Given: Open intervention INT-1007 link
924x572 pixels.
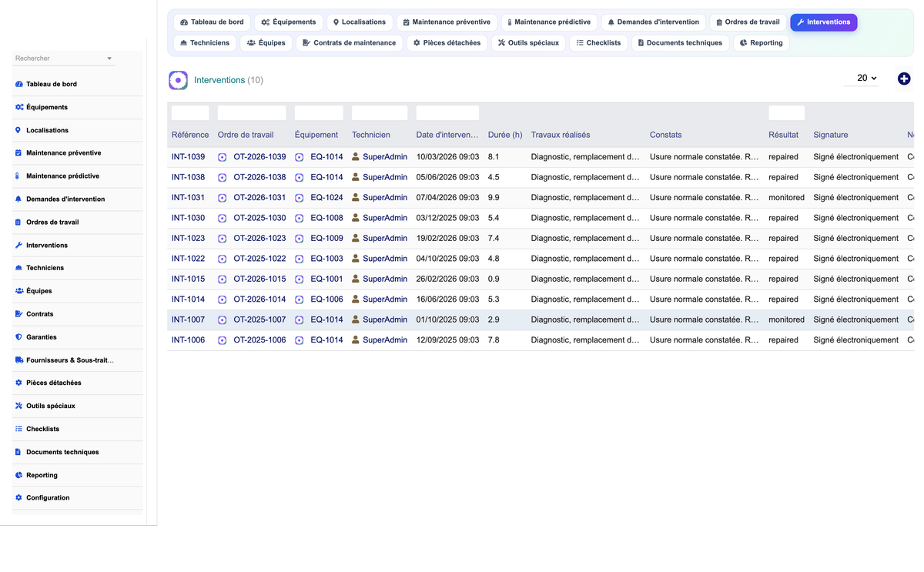Looking at the screenshot, I should [189, 319].
